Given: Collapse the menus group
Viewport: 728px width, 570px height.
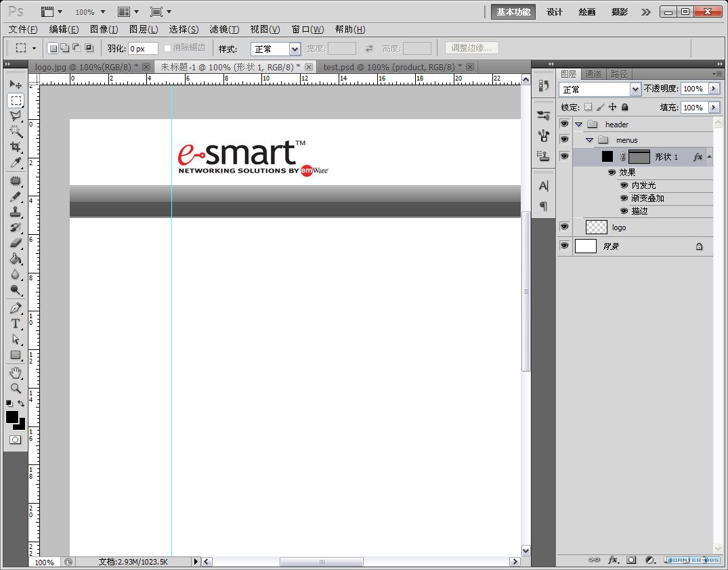Looking at the screenshot, I should point(590,140).
